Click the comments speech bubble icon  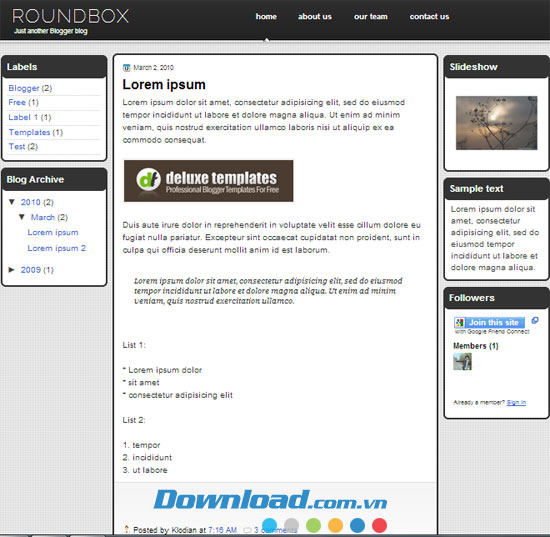[247, 530]
